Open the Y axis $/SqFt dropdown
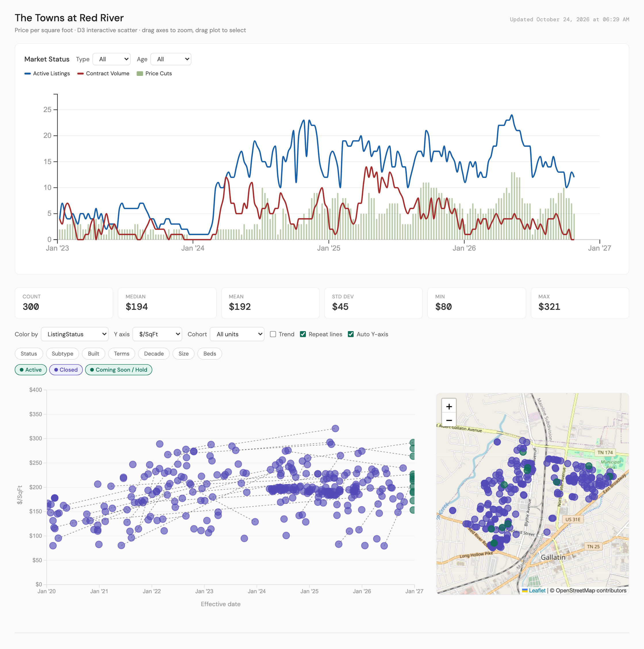 157,334
